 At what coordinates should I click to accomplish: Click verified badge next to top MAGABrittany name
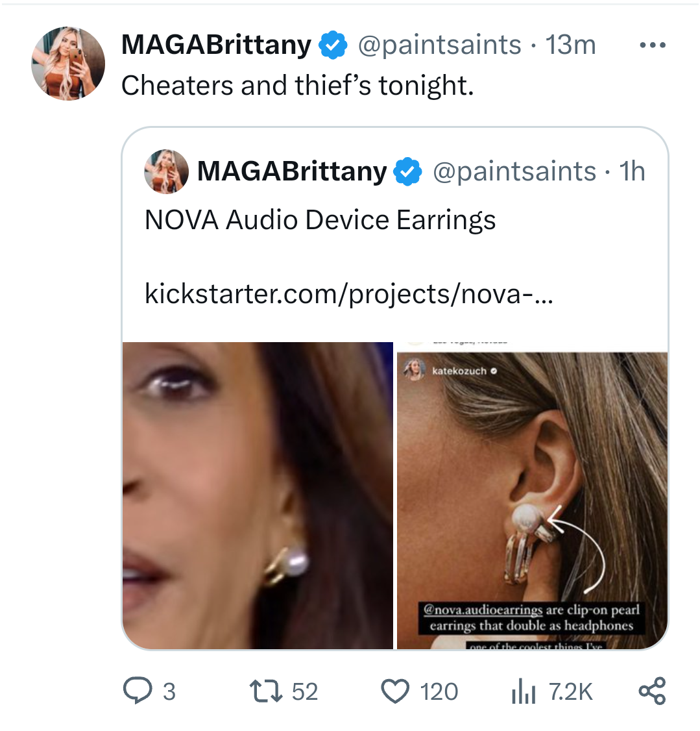334,45
